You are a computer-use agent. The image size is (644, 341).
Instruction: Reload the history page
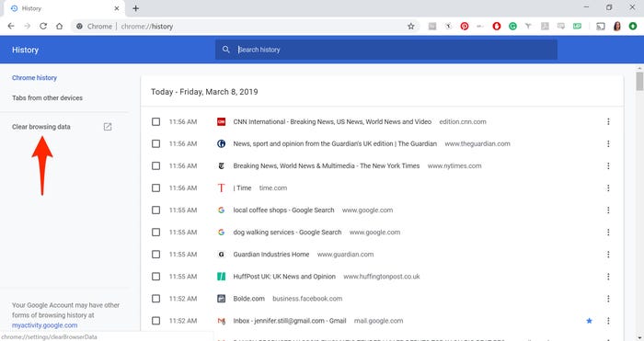43,27
